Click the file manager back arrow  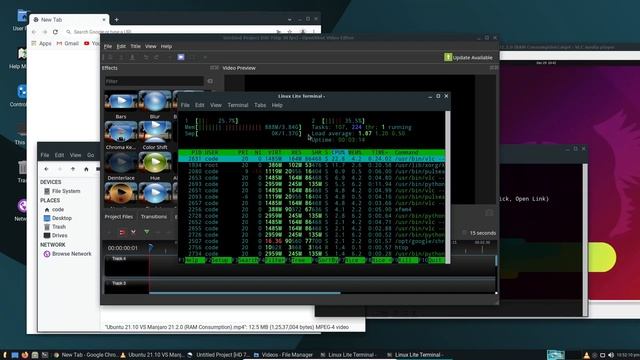[x=46, y=169]
